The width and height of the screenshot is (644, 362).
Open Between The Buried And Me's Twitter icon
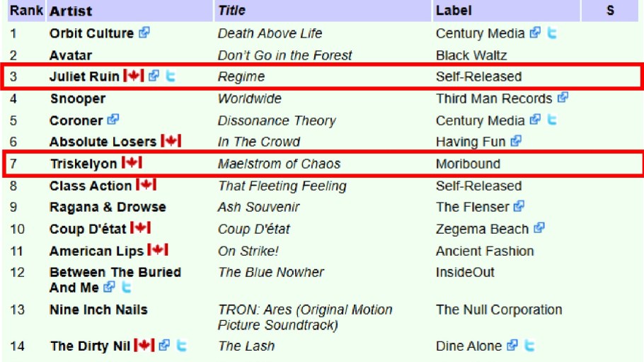(x=126, y=288)
